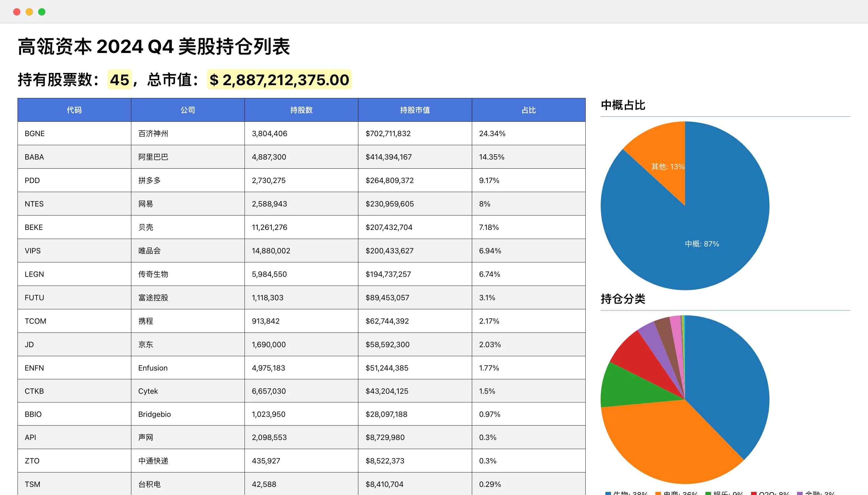868x495 pixels.
Task: Click the 中概占比 chart heading
Action: click(623, 105)
